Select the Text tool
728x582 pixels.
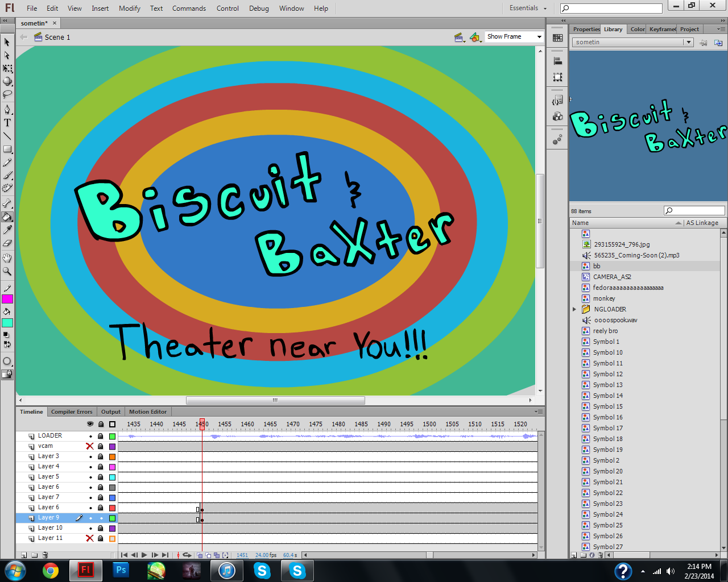7,122
